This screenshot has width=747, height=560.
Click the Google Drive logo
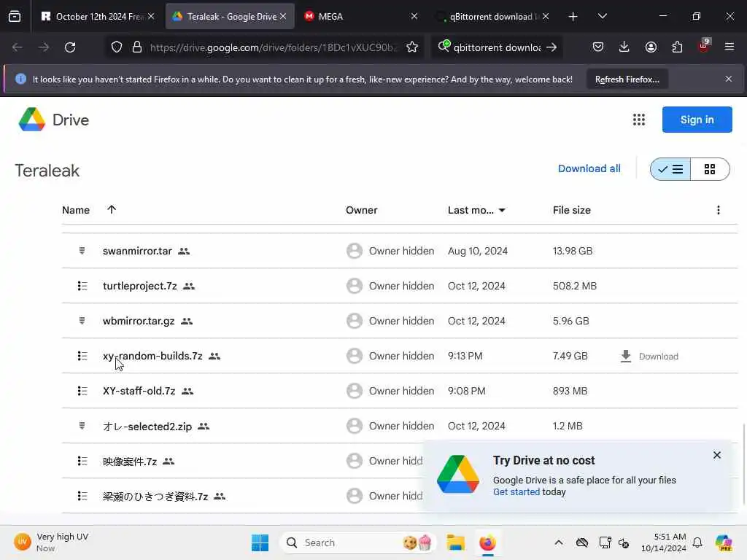(x=32, y=120)
